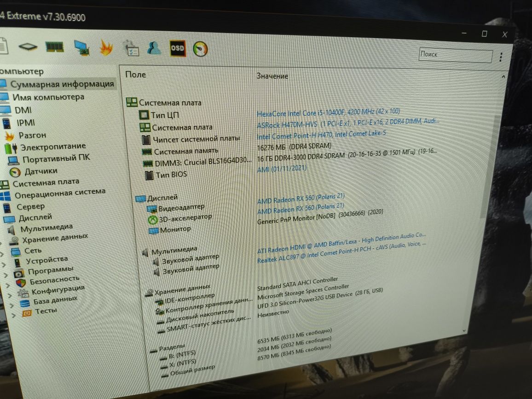Open the sensor gauge toolbar icon
This screenshot has height=399, width=532.
pos(200,49)
